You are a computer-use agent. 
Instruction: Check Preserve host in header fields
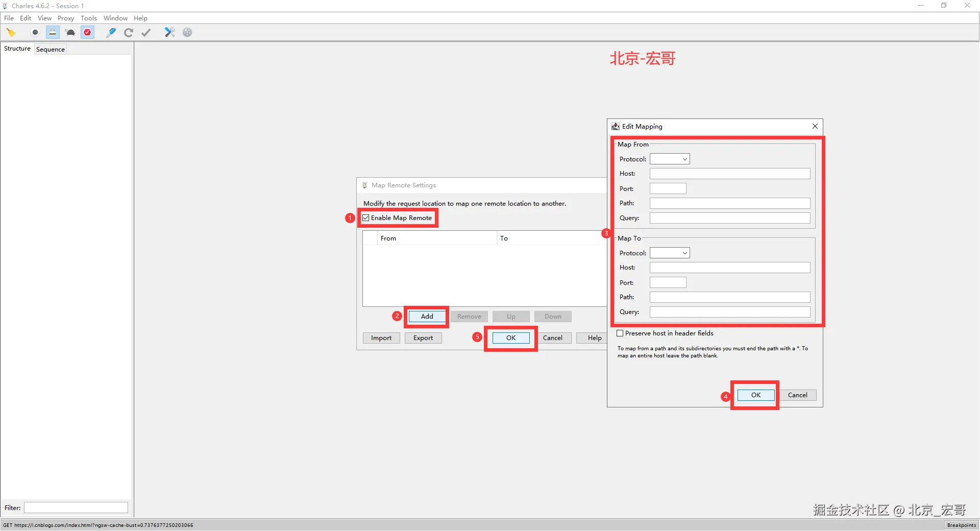tap(620, 333)
